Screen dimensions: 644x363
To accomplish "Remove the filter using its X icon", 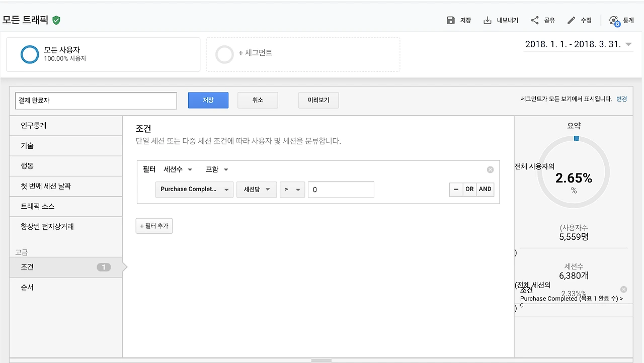I will coord(490,169).
